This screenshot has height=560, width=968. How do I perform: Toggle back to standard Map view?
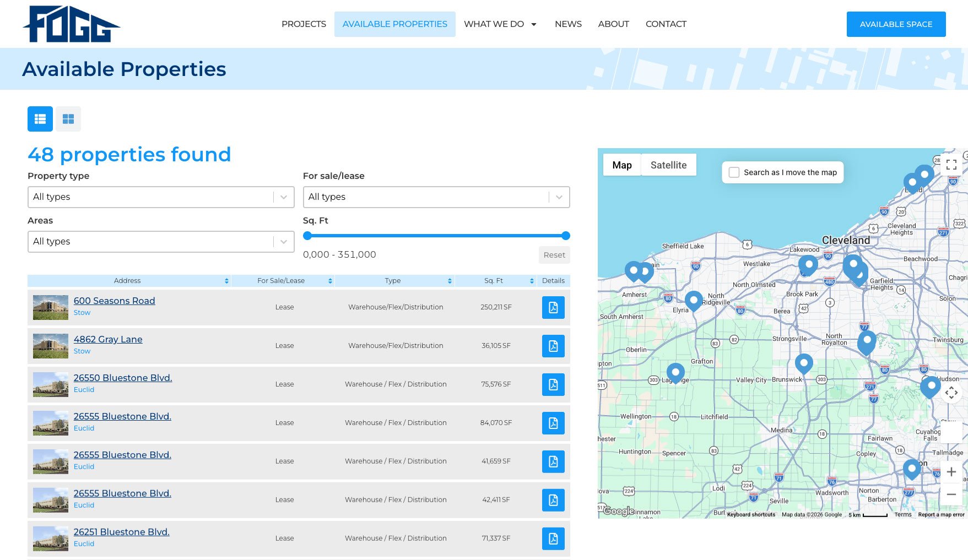(x=621, y=165)
